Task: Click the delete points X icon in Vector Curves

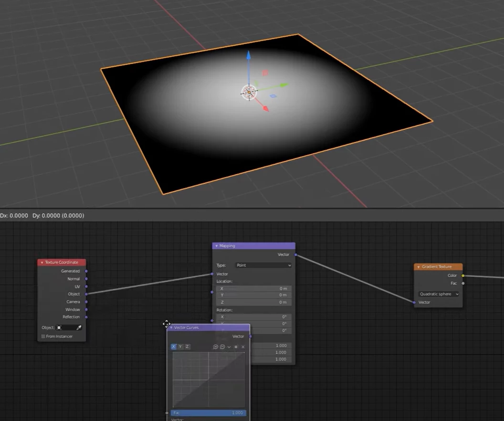Action: tap(243, 347)
